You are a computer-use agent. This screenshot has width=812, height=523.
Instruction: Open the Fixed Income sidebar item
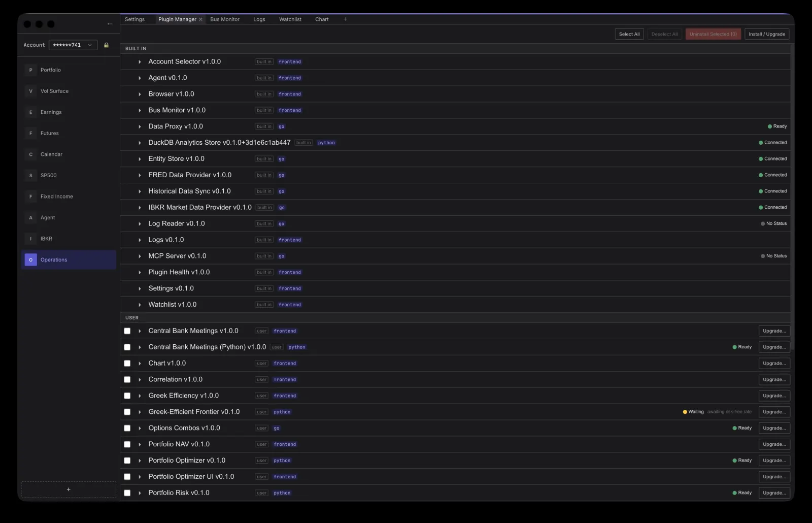pos(69,197)
